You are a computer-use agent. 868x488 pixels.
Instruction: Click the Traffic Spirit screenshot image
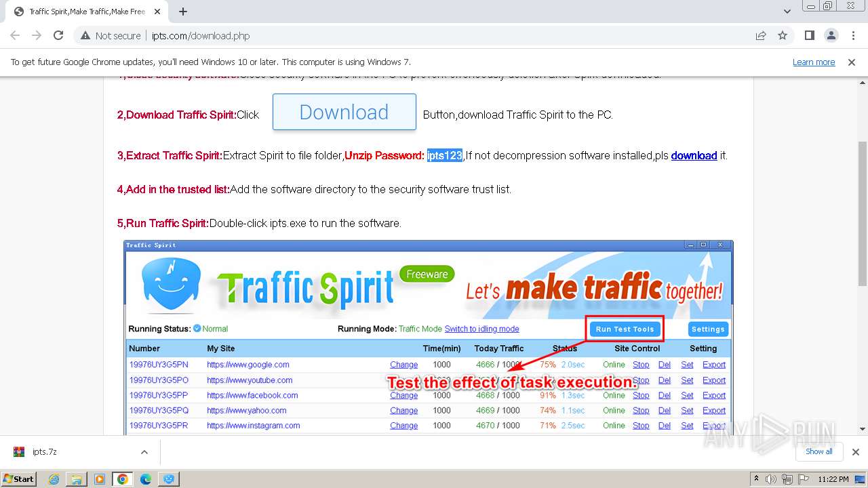[428, 338]
